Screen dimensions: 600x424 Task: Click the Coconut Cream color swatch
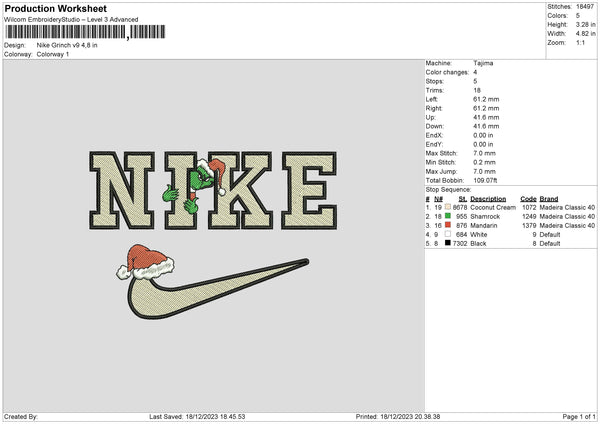click(x=448, y=207)
